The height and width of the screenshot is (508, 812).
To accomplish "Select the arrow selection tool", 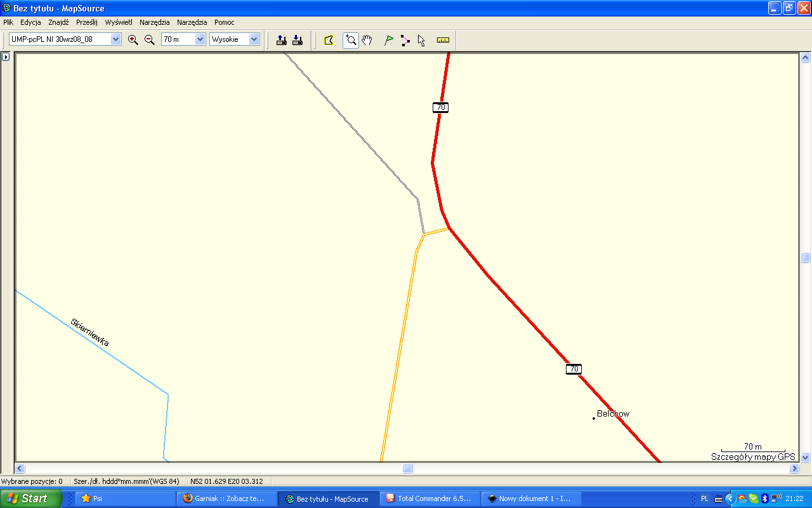I will pos(421,40).
